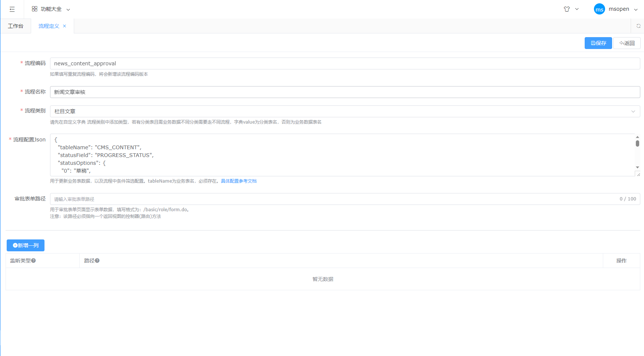Open the 具体配置参考文档 link
Screen dimensions: 644x356
239,181
